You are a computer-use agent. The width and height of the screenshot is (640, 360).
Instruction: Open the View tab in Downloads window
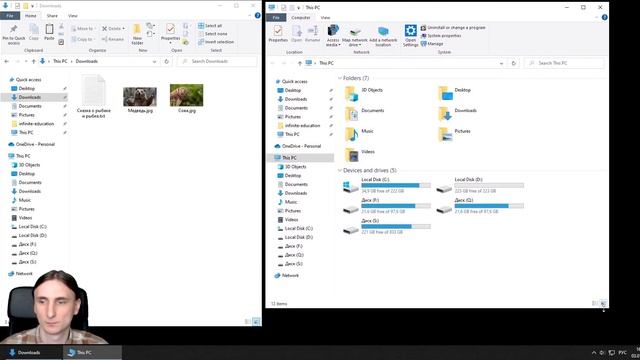(x=73, y=16)
